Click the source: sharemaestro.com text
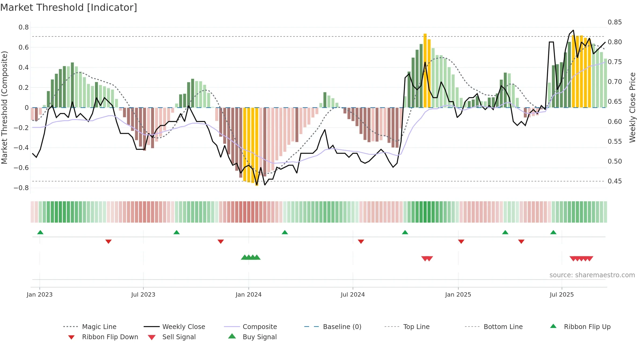644x362 pixels. [x=592, y=275]
